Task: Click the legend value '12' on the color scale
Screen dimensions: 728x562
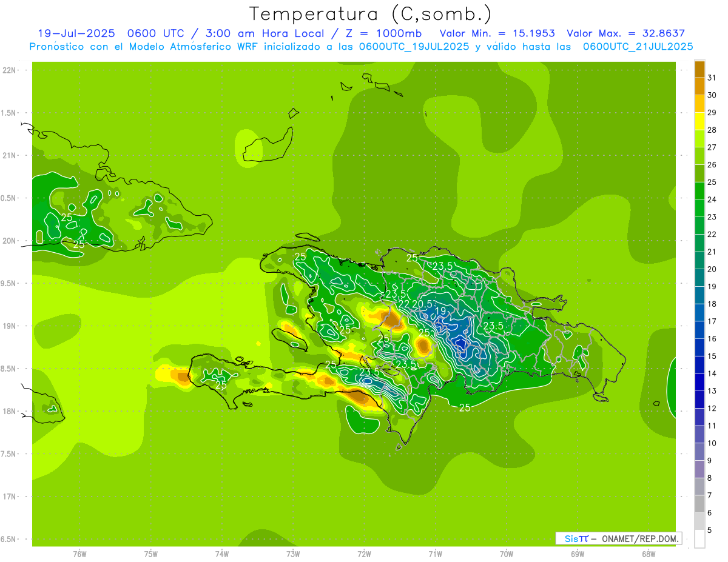Action: coord(712,408)
